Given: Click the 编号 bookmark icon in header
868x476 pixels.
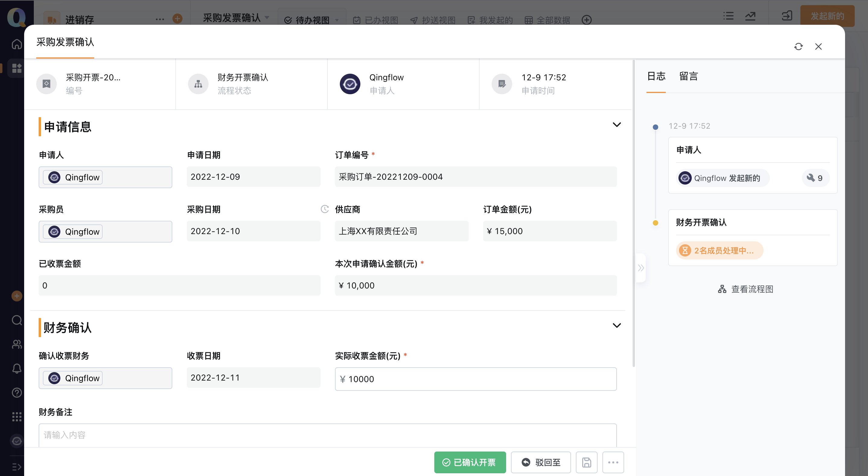Looking at the screenshot, I should [46, 84].
